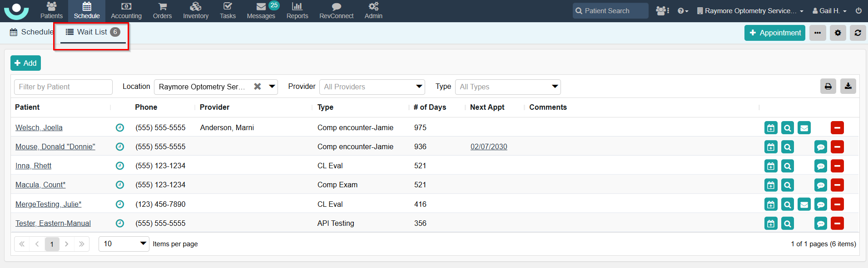Screen dimensions: 868x268
Task: Click the download export icon
Action: (x=848, y=86)
